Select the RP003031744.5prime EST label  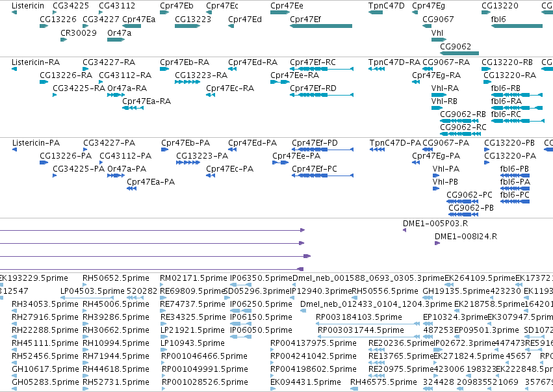tap(361, 330)
